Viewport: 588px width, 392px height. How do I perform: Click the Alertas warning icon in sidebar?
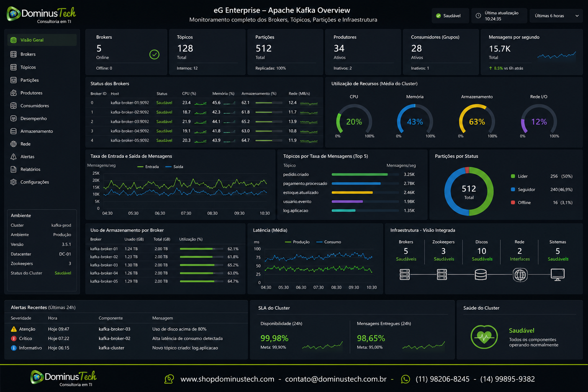click(x=13, y=157)
